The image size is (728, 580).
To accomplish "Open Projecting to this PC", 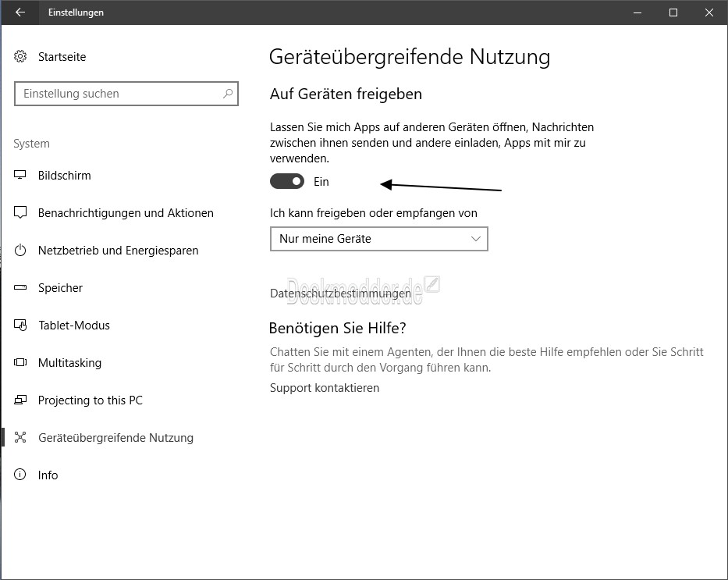I will [x=90, y=400].
